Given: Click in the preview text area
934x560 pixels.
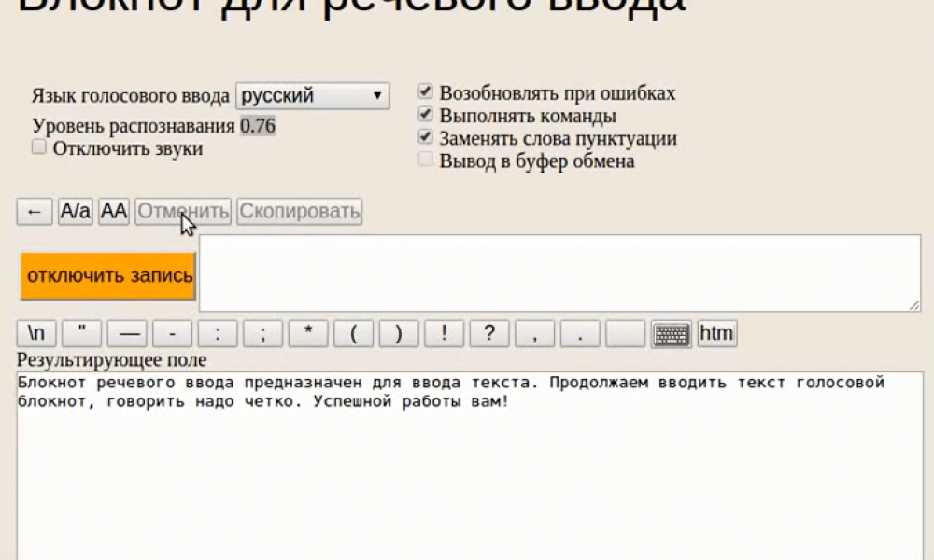Looking at the screenshot, I should 559,273.
